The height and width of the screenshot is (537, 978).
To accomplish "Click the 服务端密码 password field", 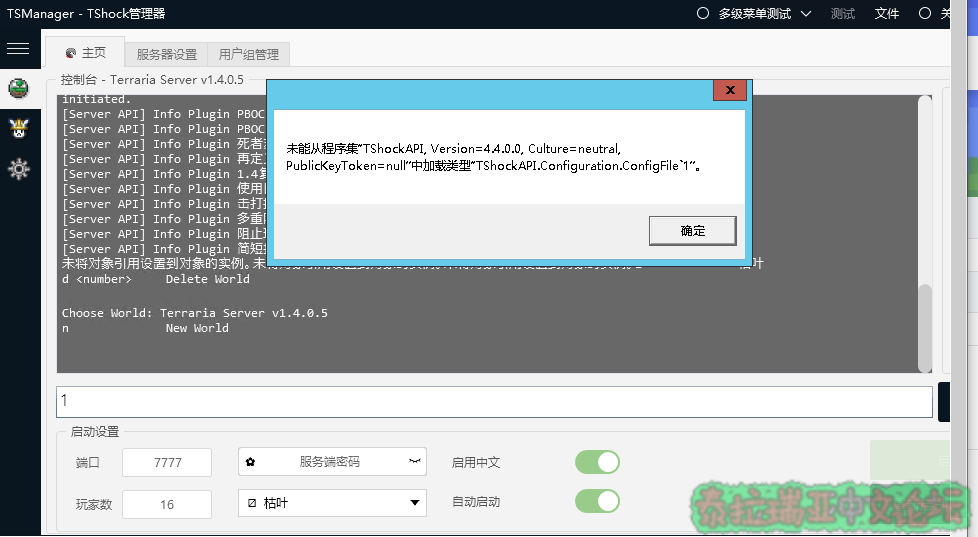I will (x=332, y=462).
